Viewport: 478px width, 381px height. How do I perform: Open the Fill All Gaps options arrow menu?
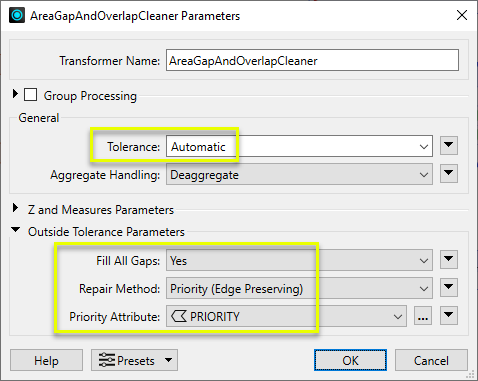click(x=449, y=259)
